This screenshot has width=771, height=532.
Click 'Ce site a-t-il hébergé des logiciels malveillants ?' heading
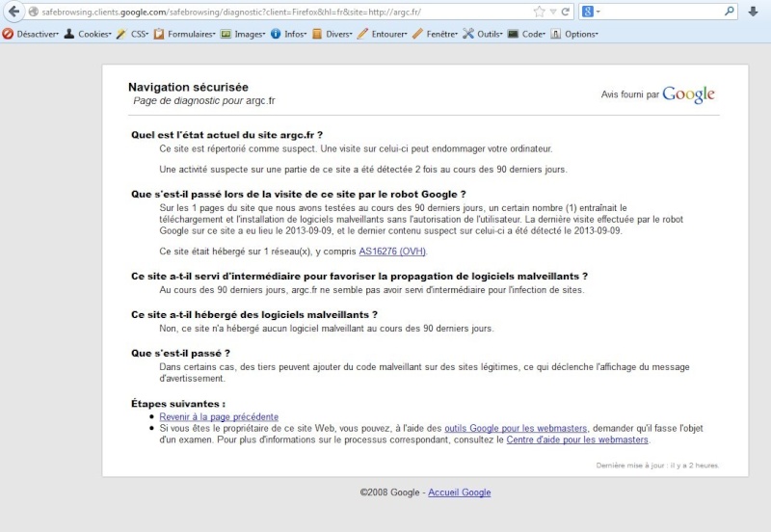point(254,315)
